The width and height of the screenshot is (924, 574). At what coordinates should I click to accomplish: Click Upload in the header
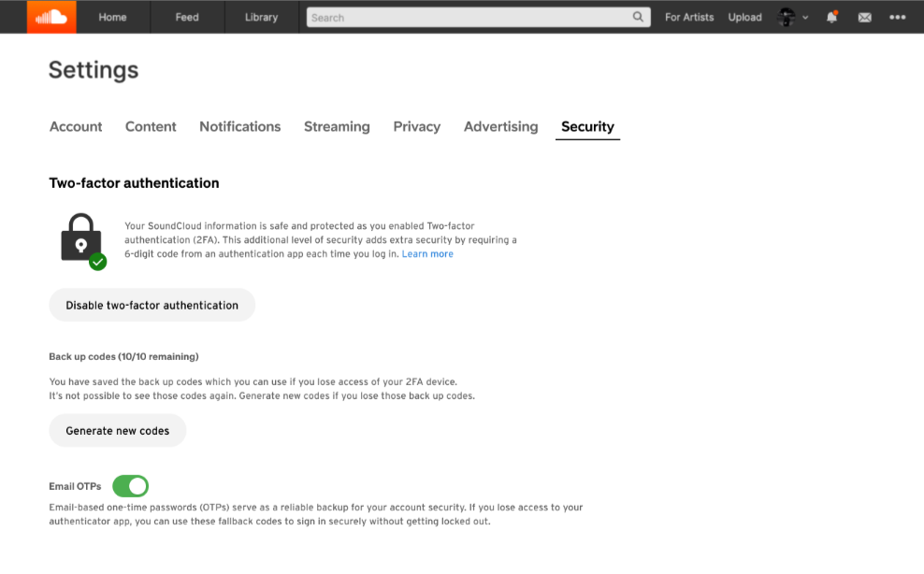click(x=744, y=17)
